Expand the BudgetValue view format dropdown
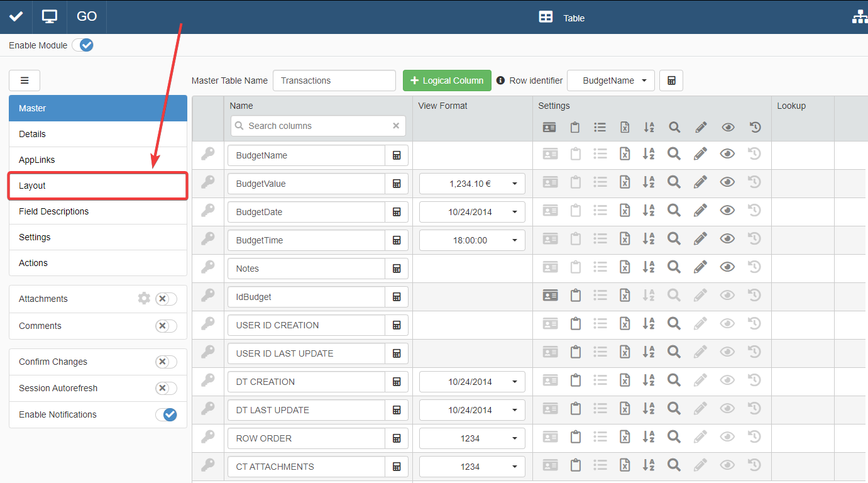The height and width of the screenshot is (483, 868). pos(472,184)
